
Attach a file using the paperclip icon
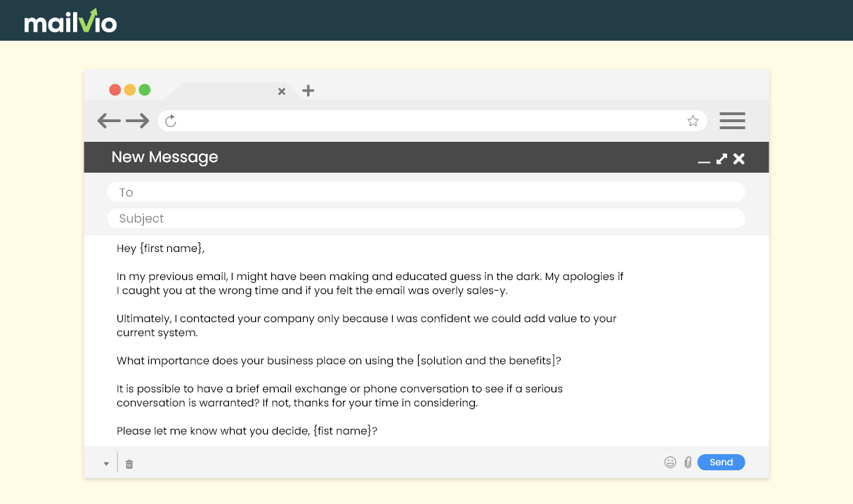coord(687,462)
